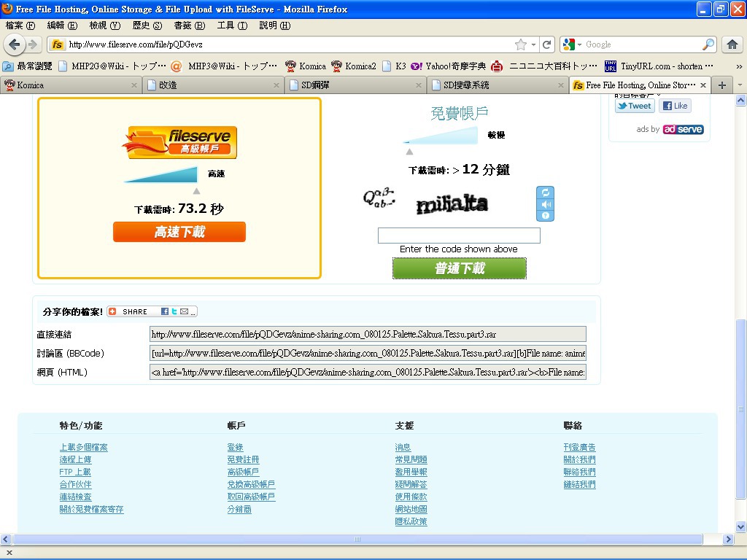Expand the address bar history dropdown arrow
Image resolution: width=747 pixels, height=560 pixels.
coord(533,44)
